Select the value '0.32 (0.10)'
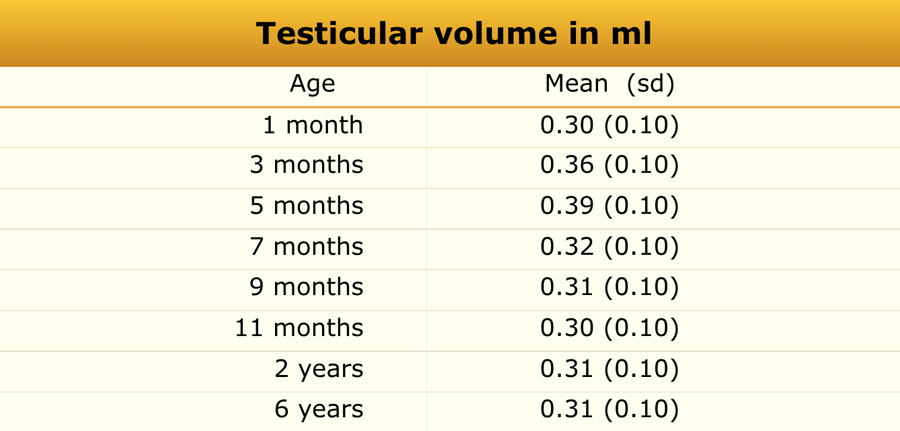Image resolution: width=900 pixels, height=431 pixels. (x=609, y=247)
